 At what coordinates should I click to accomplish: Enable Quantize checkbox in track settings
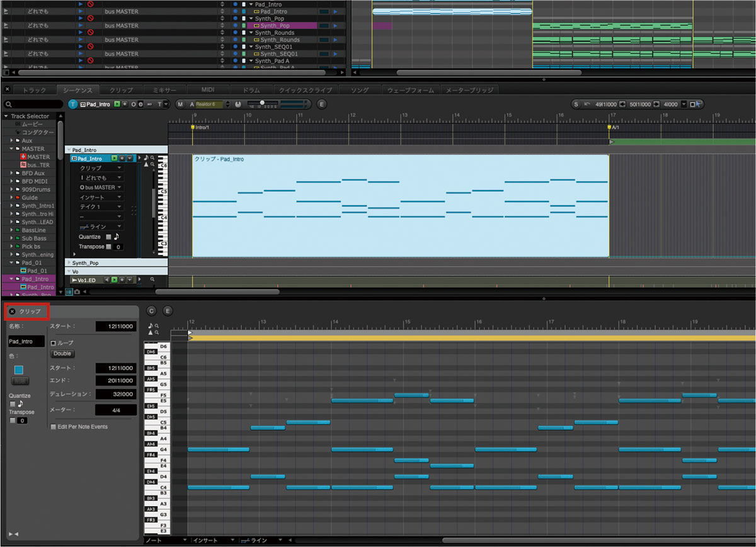[108, 237]
